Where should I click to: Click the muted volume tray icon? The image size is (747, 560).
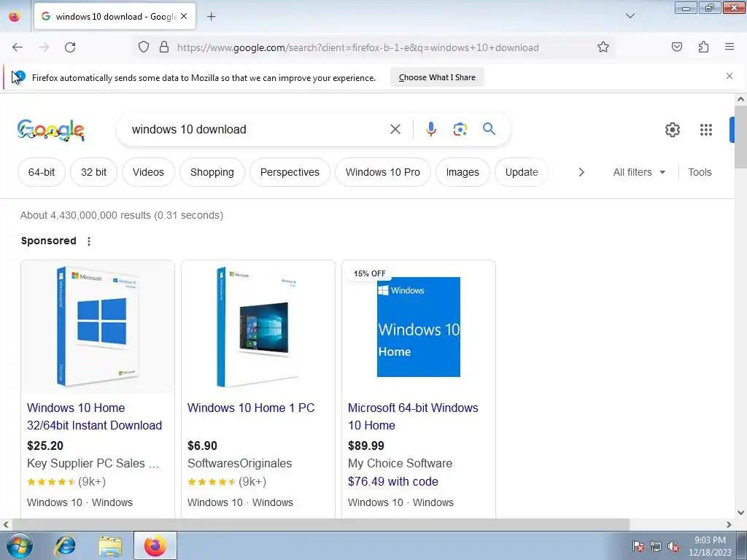click(673, 546)
